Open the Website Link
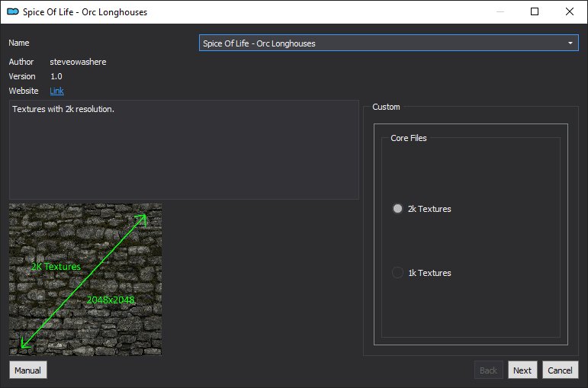588x388 pixels. 56,91
